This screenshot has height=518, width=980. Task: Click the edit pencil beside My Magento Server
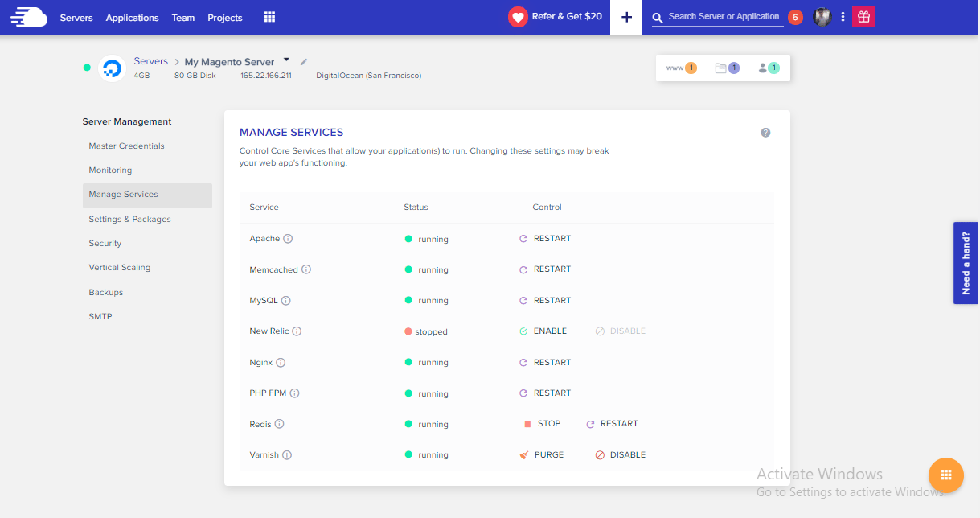click(x=303, y=60)
